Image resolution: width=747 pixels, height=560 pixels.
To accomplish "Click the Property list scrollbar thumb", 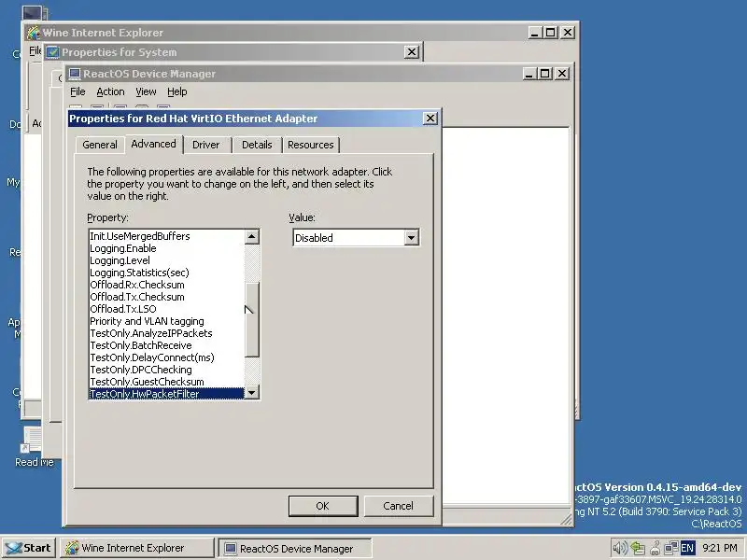I will 251,319.
